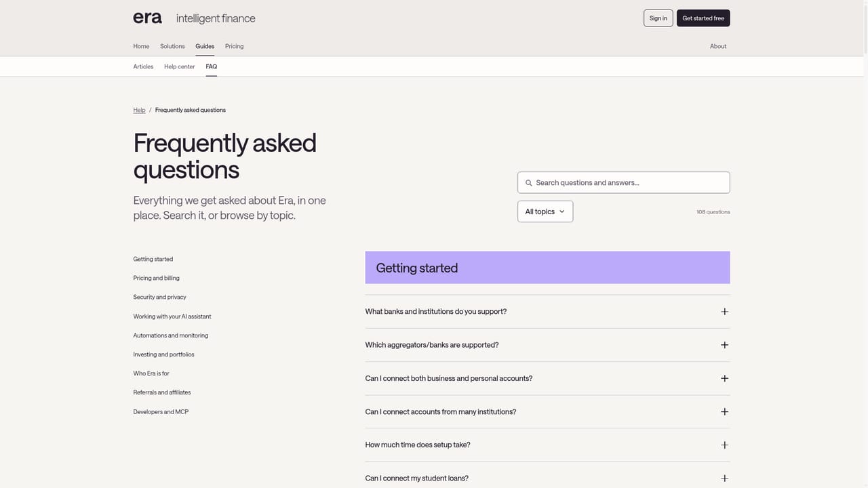Expand "Can I connect my student loans?"

[547, 478]
